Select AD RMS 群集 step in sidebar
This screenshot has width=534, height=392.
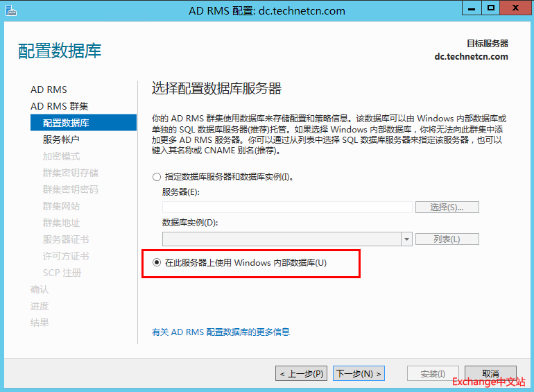pos(59,106)
